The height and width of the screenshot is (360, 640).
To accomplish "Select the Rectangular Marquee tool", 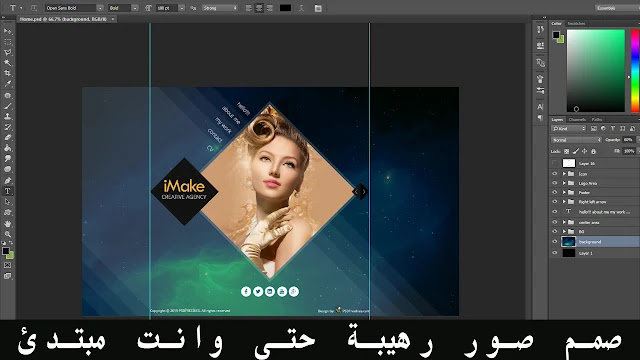I will tap(8, 42).
